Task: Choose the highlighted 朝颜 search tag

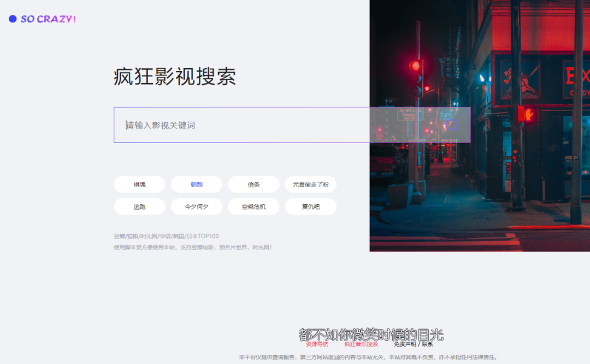Action: click(x=197, y=184)
